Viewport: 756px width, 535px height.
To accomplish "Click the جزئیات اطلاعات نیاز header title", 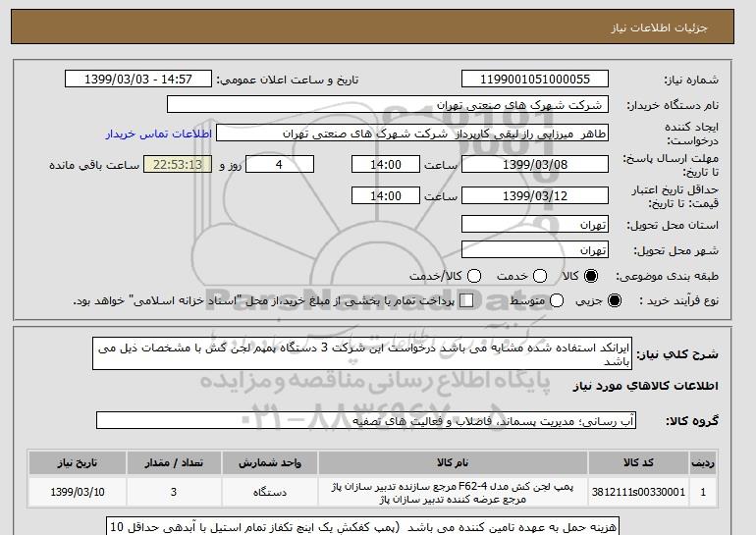I will (x=659, y=27).
